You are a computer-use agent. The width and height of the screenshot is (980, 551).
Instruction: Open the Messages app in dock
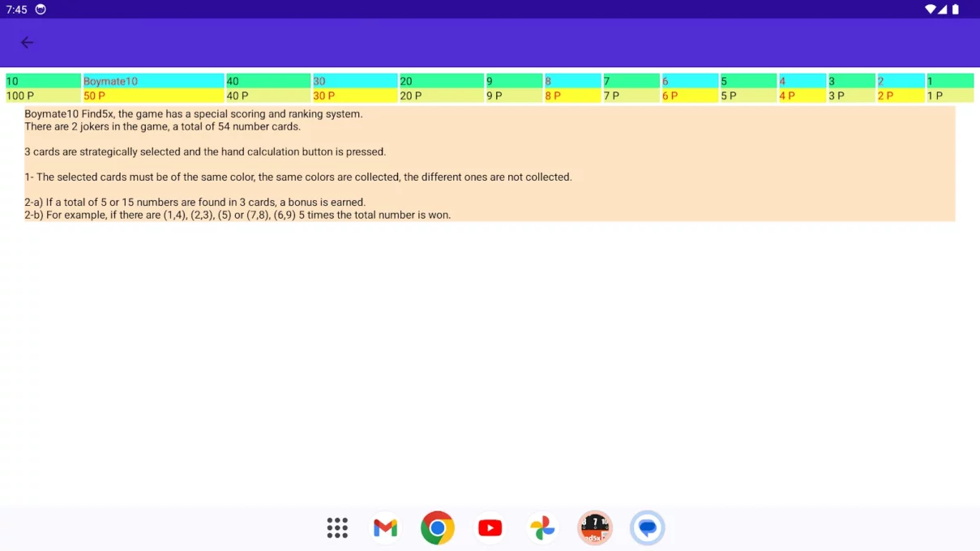[x=648, y=528]
